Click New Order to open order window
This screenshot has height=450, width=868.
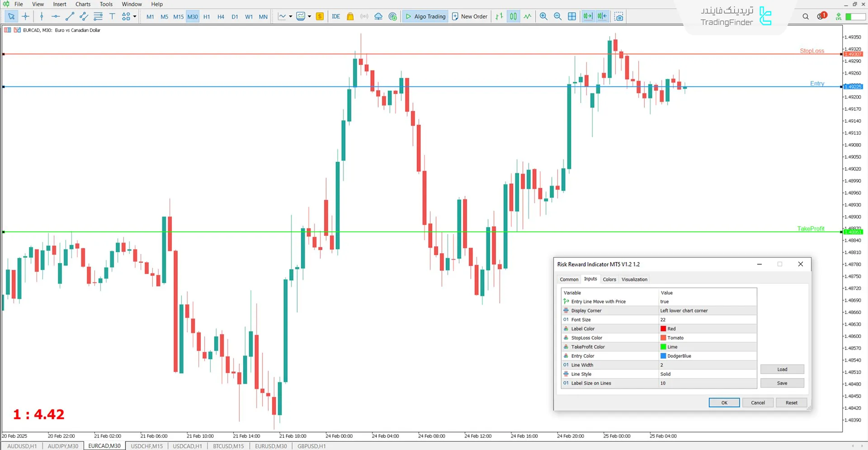[x=469, y=16]
